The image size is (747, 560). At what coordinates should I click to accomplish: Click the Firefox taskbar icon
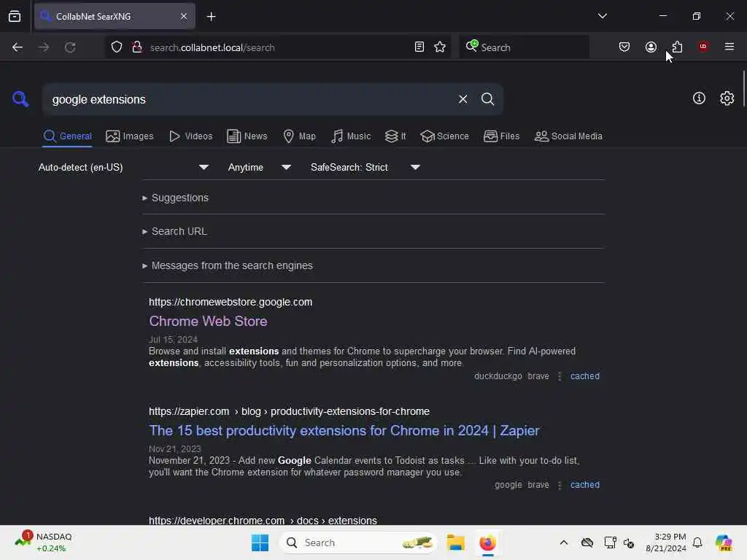click(487, 542)
